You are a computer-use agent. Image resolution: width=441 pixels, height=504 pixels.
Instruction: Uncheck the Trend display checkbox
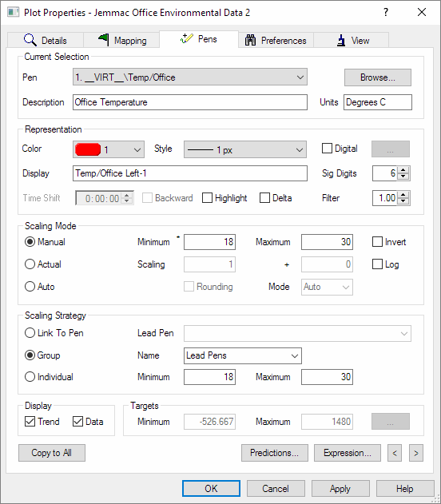(30, 422)
